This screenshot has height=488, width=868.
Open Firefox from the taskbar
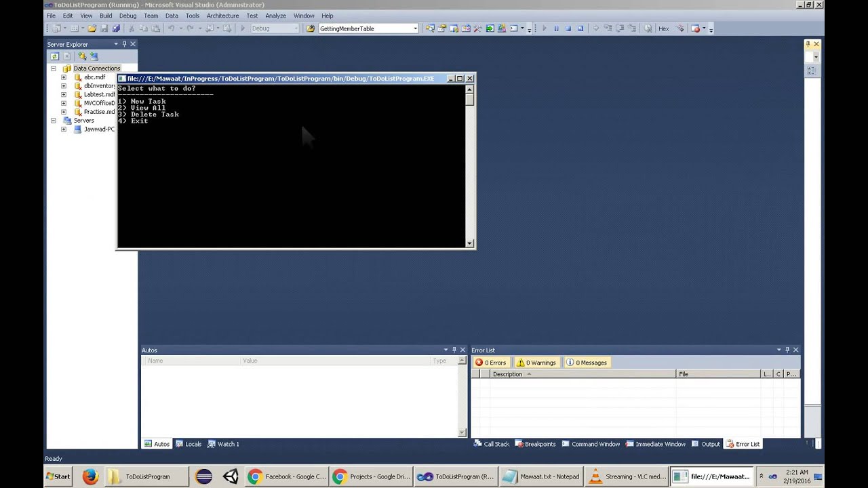point(90,476)
